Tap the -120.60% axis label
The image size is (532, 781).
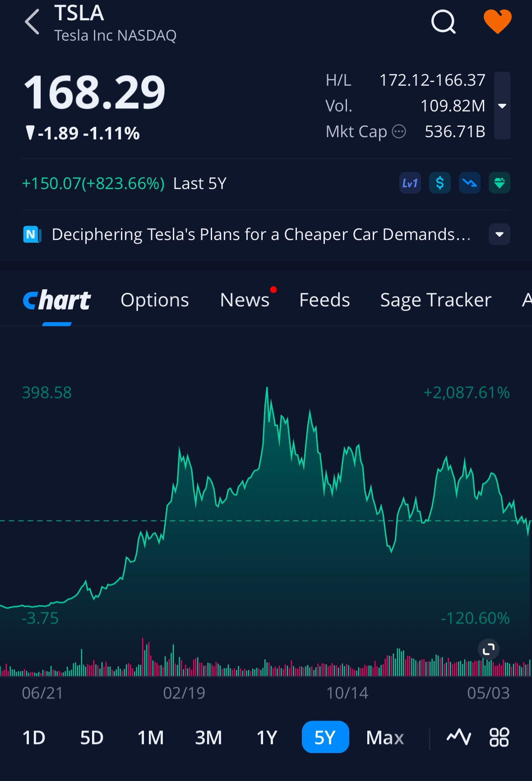click(475, 618)
